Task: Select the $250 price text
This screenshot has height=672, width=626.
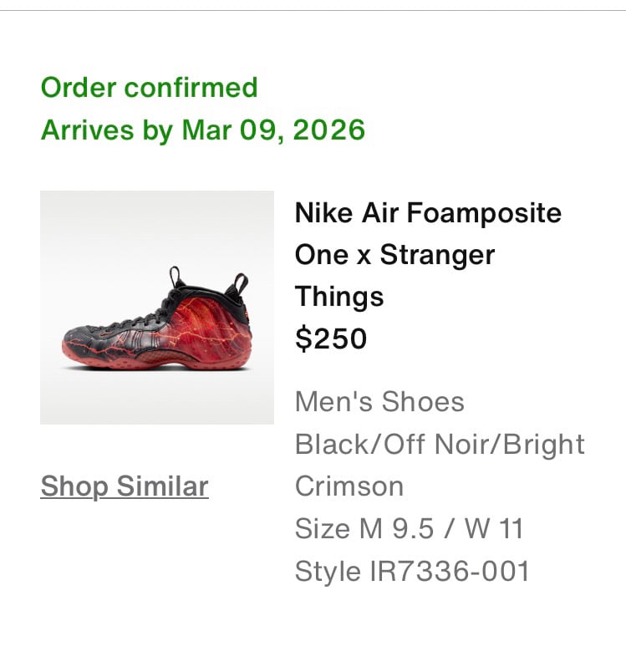Action: [x=331, y=339]
